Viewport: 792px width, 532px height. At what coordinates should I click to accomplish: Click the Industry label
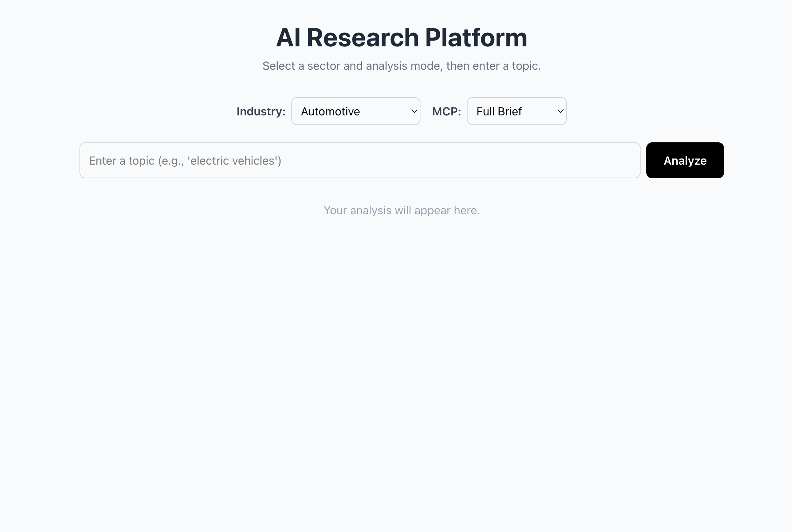tap(261, 111)
